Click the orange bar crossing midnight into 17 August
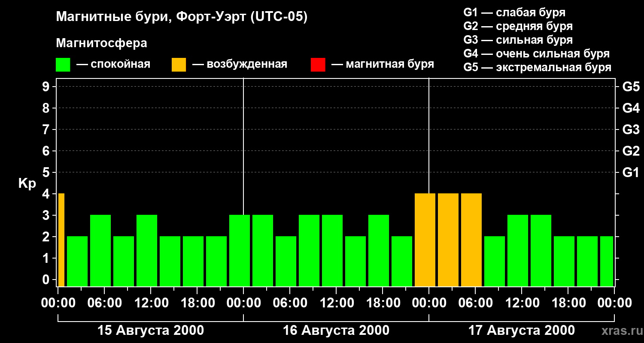Viewport: 644px width, 343px height. (425, 240)
